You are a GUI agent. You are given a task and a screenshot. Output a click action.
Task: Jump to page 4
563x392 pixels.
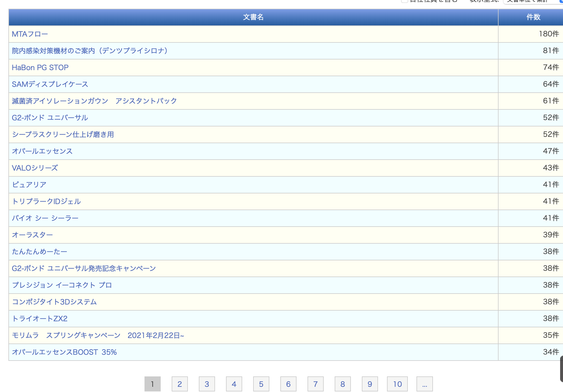point(234,384)
